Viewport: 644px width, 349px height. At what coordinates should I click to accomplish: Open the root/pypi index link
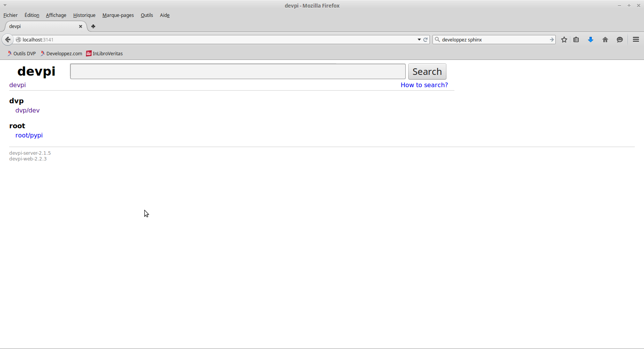tap(29, 136)
